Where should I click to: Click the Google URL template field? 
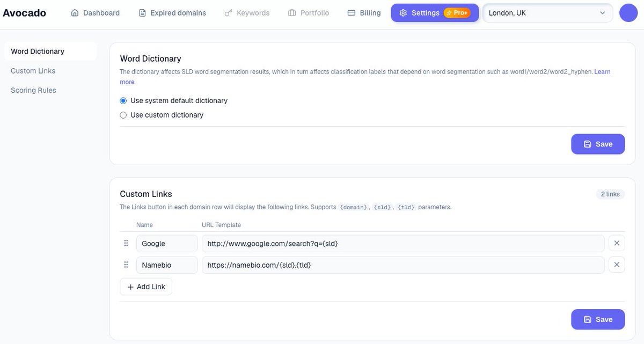click(403, 243)
